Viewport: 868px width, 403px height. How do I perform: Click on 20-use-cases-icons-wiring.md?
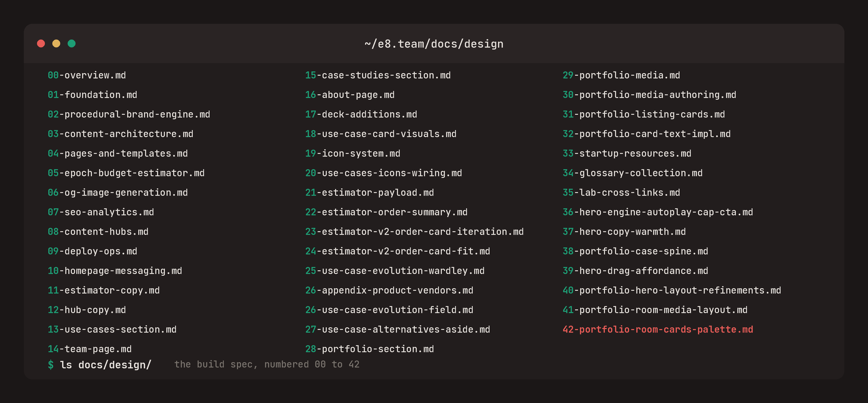pos(384,173)
